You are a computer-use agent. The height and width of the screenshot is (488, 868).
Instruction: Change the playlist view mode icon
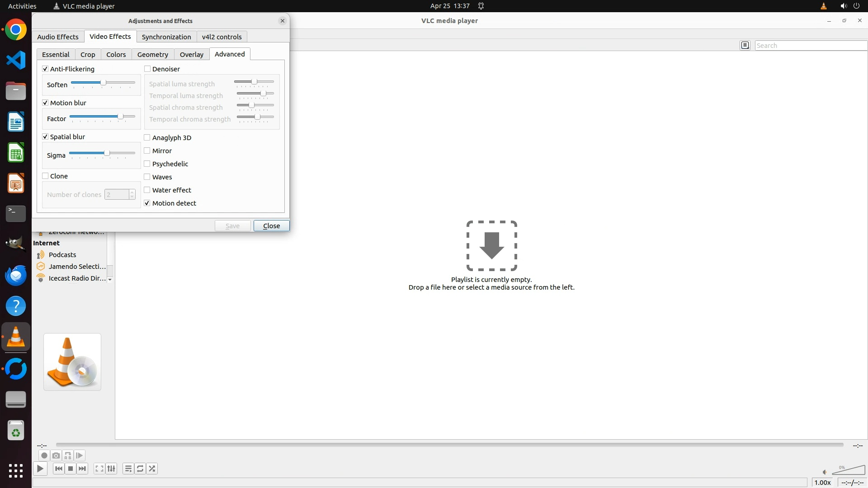pos(745,45)
